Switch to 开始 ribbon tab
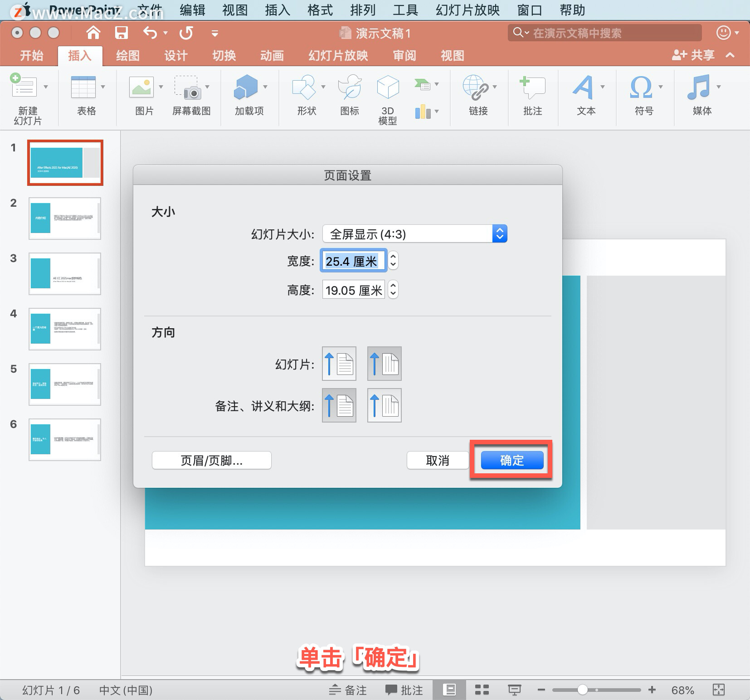Image resolution: width=750 pixels, height=700 pixels. pyautogui.click(x=32, y=55)
